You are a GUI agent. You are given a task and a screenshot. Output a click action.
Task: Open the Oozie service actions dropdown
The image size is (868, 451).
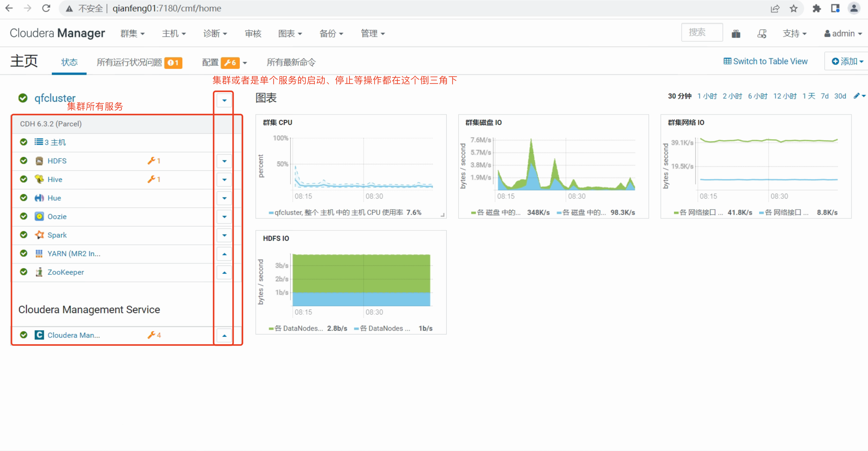point(224,216)
